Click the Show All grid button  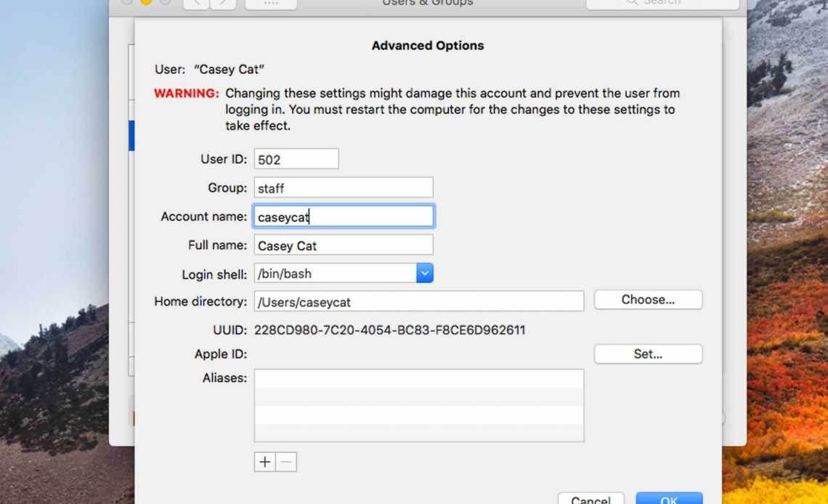pyautogui.click(x=270, y=4)
